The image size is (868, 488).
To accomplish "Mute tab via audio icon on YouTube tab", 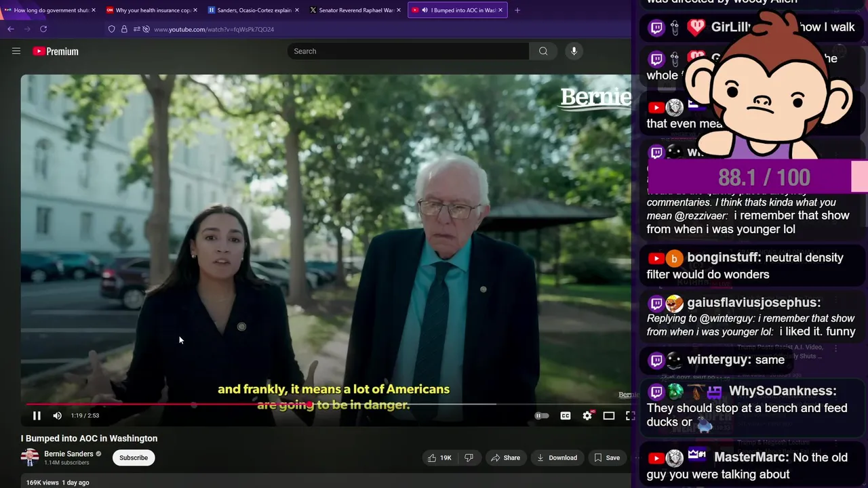I will pos(425,10).
